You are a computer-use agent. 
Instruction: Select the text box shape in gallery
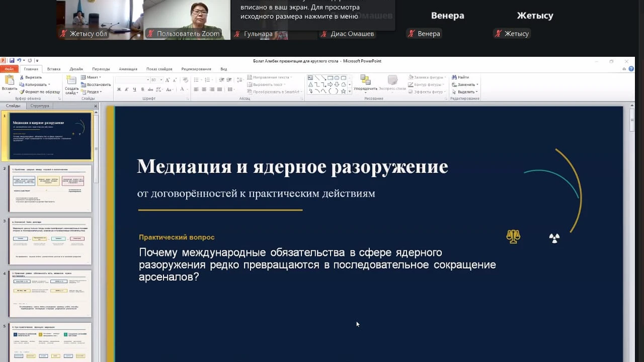click(x=310, y=78)
